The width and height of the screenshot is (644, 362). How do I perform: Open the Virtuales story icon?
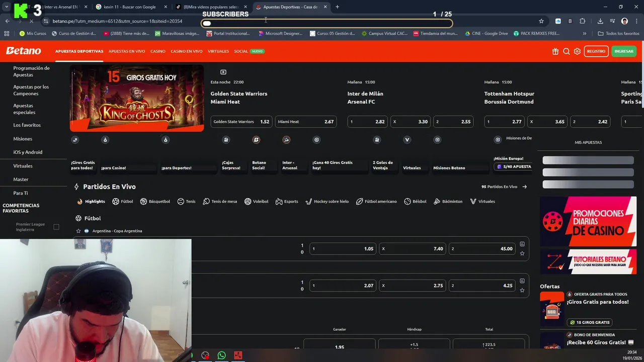(407, 140)
